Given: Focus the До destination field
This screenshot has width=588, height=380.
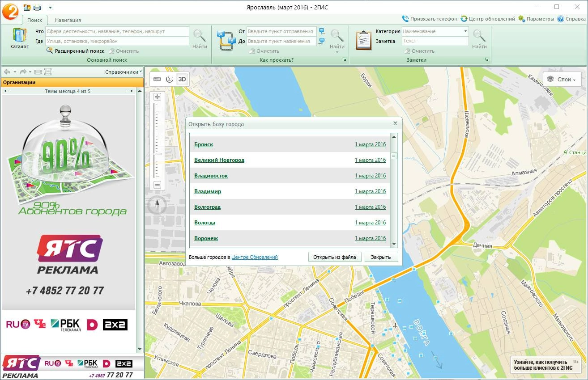Looking at the screenshot, I should click(281, 41).
